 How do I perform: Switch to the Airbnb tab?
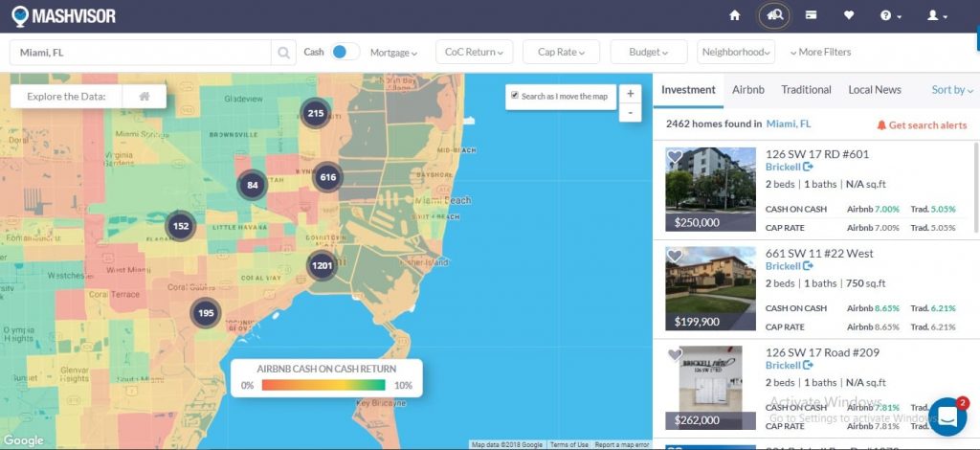pyautogui.click(x=748, y=90)
